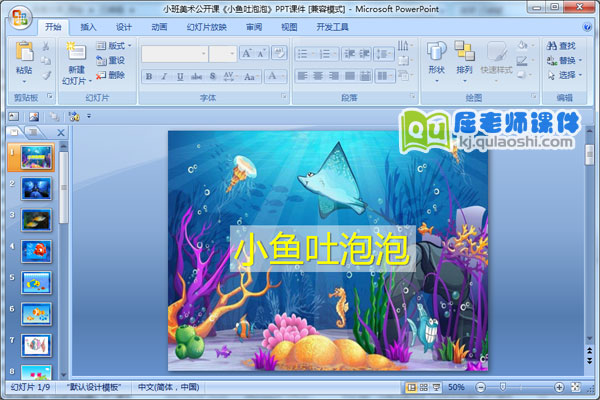The width and height of the screenshot is (600, 400).
Task: Click the Increase Indent icon
Action: [x=364, y=54]
